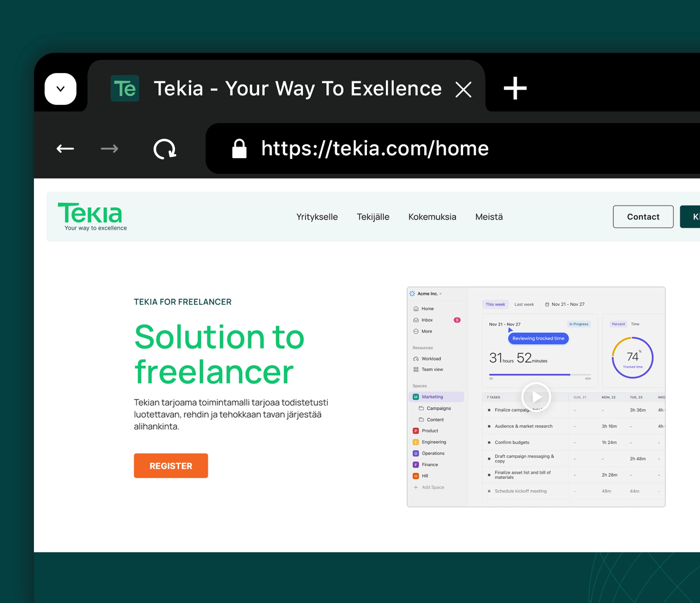Go forward with the right arrow
Screen dimensions: 700x603
point(109,148)
